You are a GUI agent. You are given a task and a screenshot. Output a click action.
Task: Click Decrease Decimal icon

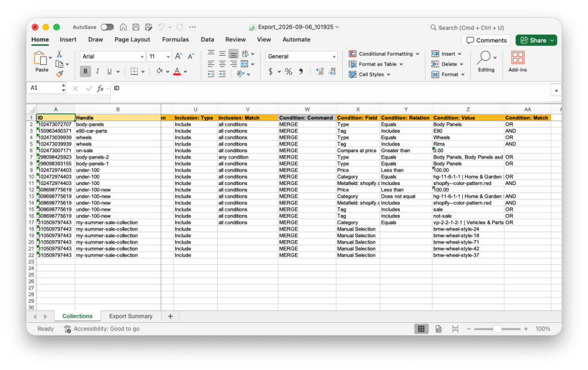point(332,71)
